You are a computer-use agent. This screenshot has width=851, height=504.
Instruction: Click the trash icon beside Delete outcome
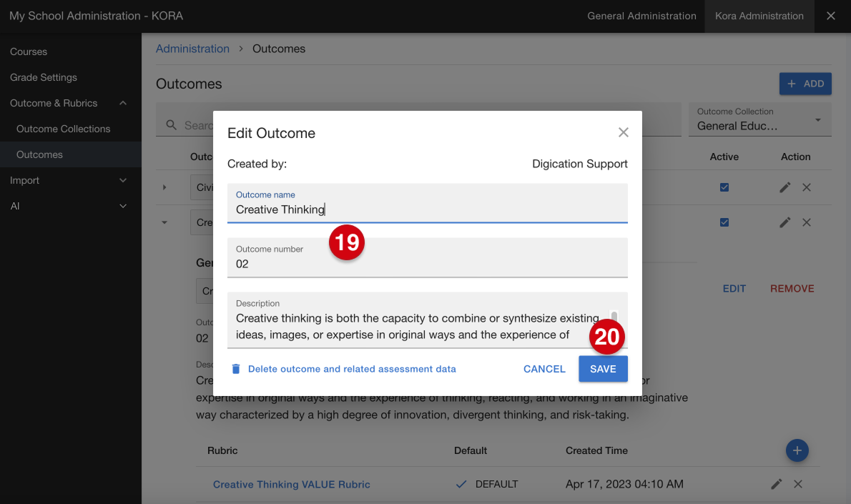[x=235, y=369]
